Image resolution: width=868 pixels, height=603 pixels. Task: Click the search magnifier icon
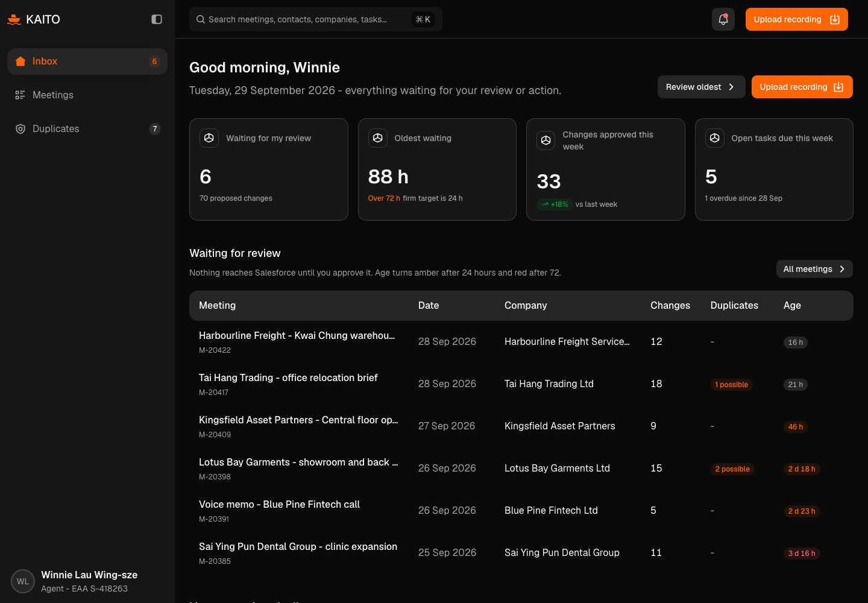(x=201, y=19)
